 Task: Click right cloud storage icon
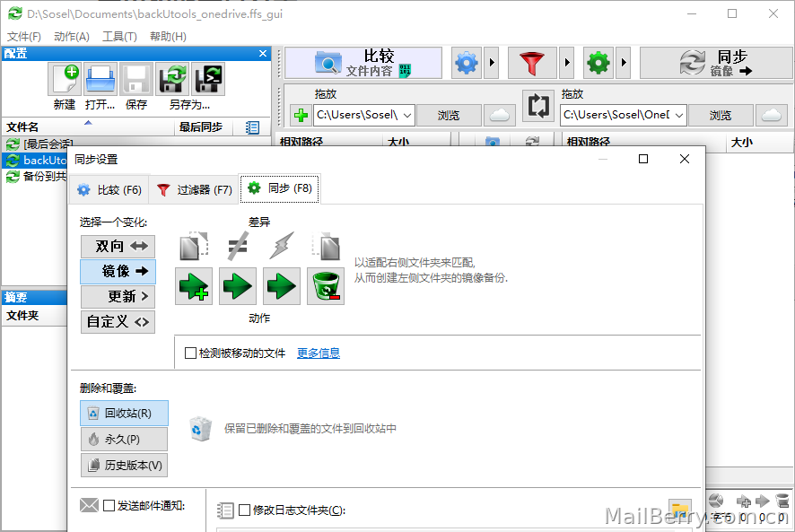click(x=772, y=115)
